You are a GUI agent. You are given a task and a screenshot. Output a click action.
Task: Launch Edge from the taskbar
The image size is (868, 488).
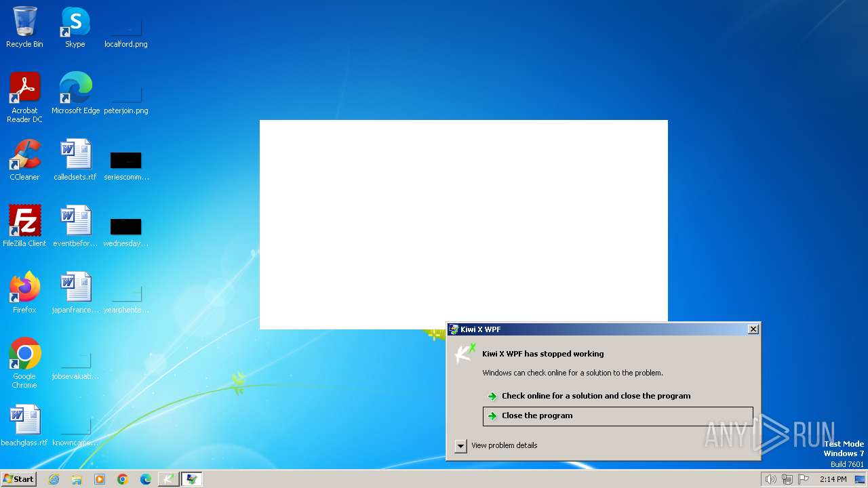point(146,479)
